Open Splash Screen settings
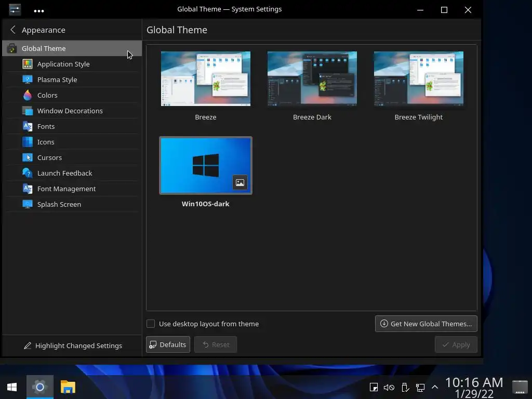This screenshot has height=399, width=532. click(72, 204)
